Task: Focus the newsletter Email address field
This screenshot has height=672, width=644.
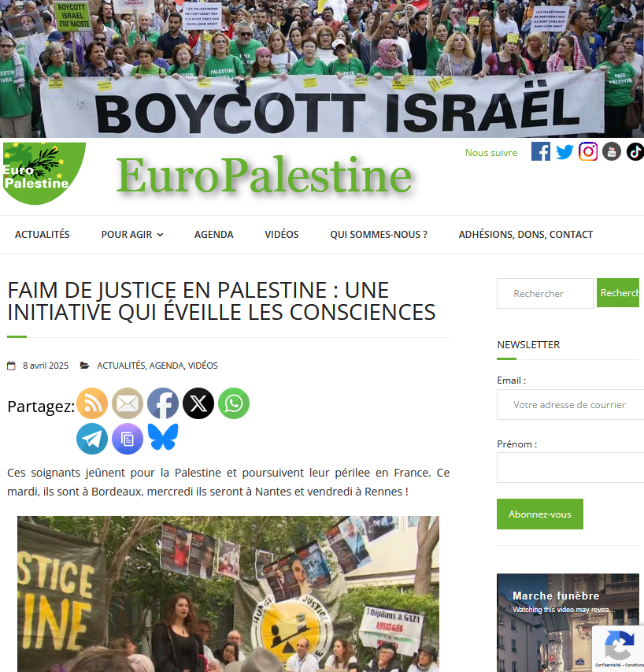Action: pyautogui.click(x=570, y=405)
